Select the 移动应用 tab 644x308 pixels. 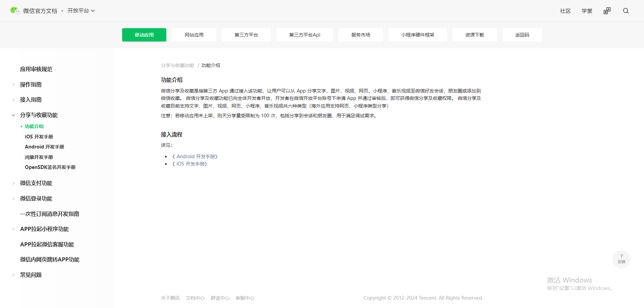(144, 35)
